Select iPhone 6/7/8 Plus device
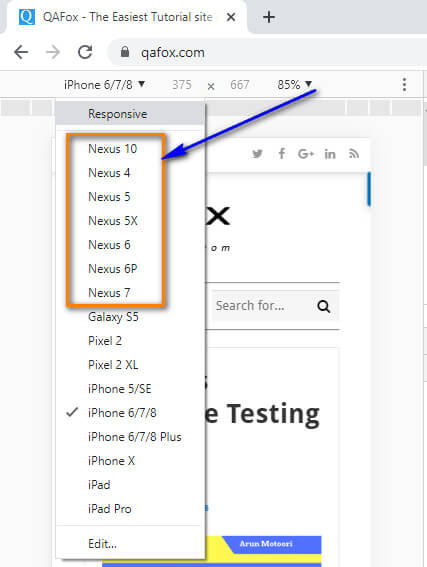 point(130,437)
